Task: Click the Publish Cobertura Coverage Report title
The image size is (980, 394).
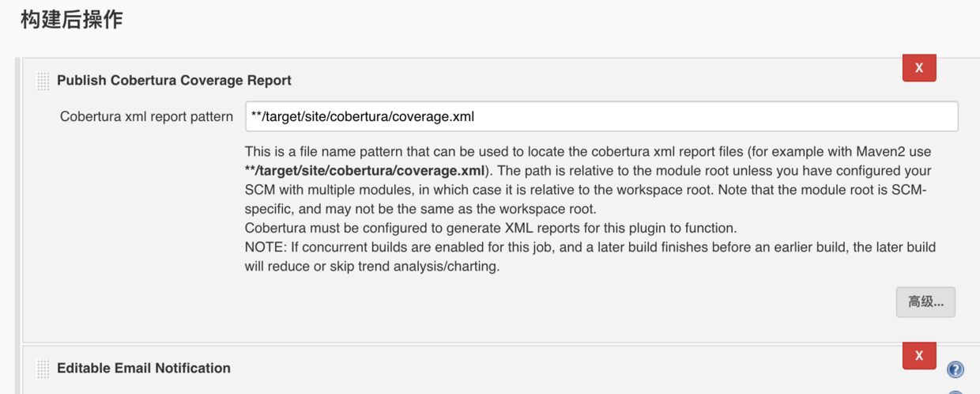Action: click(174, 81)
